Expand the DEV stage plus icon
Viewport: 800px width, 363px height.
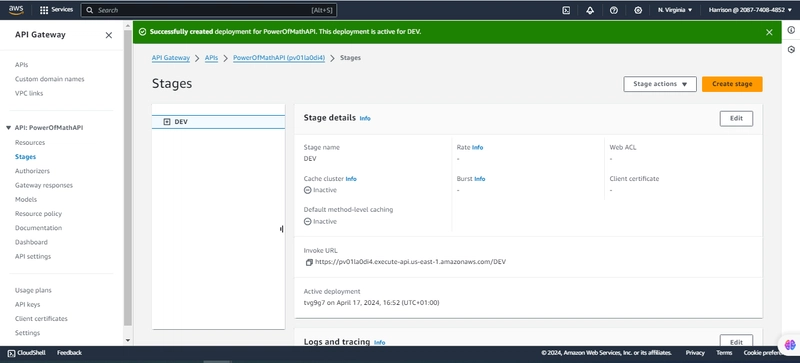pyautogui.click(x=166, y=122)
